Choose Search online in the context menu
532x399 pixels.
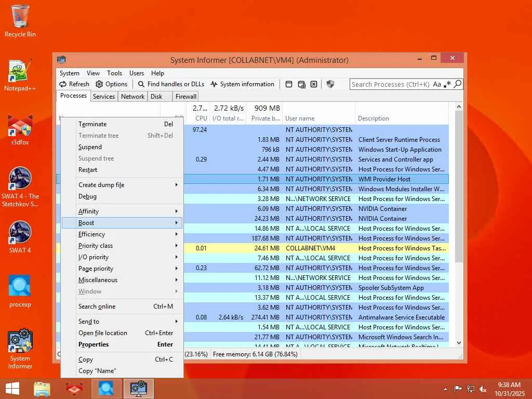pos(122,307)
